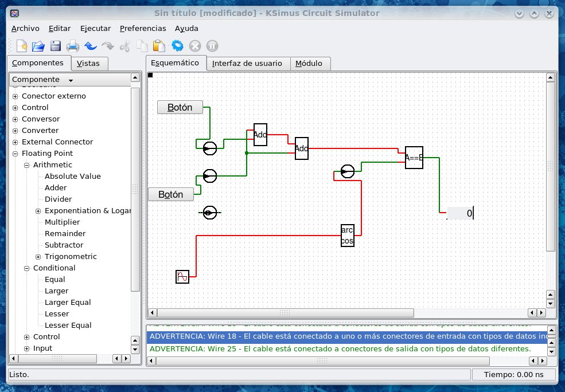Switch to the Componentes tab

point(38,63)
